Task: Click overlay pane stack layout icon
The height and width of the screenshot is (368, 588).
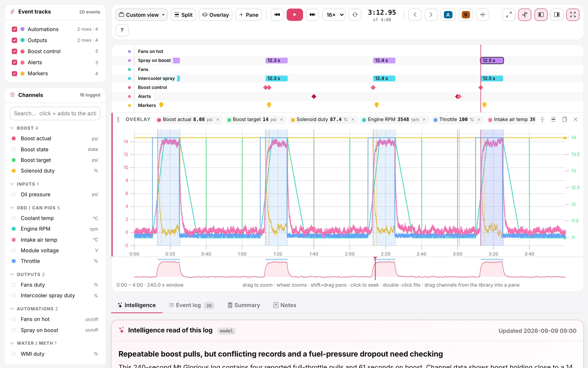Action: pyautogui.click(x=553, y=120)
